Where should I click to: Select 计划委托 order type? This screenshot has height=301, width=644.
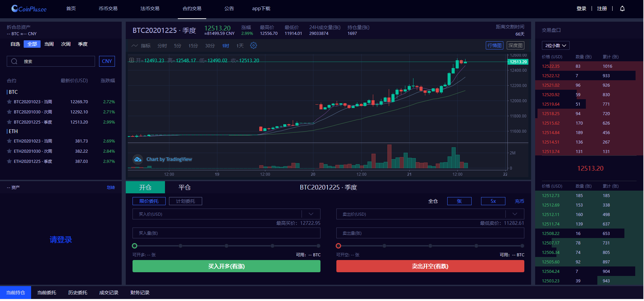(x=186, y=201)
